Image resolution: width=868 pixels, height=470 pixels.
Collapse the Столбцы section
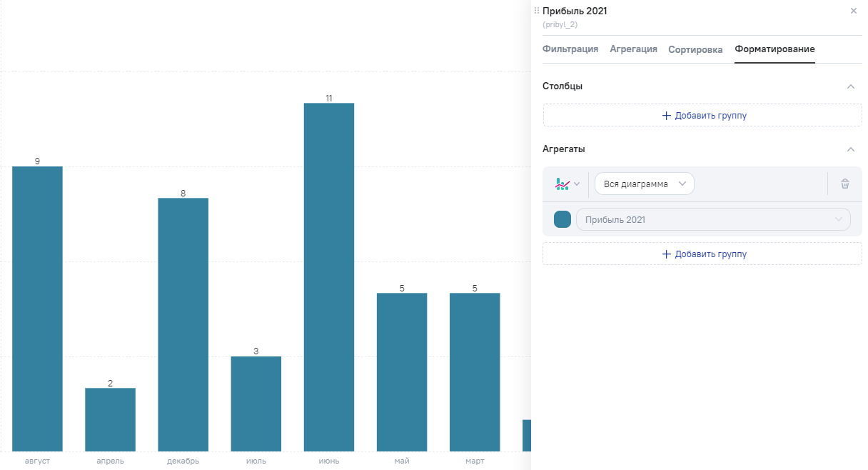pyautogui.click(x=850, y=86)
